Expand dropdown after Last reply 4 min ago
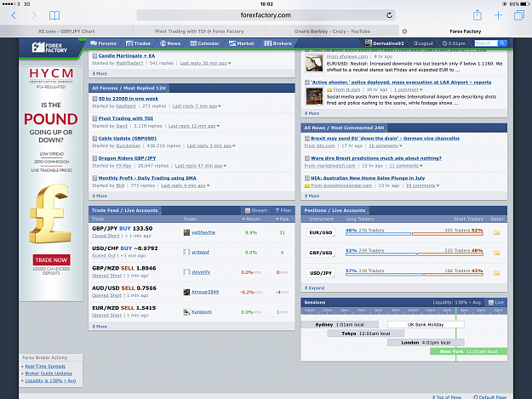 [x=208, y=185]
